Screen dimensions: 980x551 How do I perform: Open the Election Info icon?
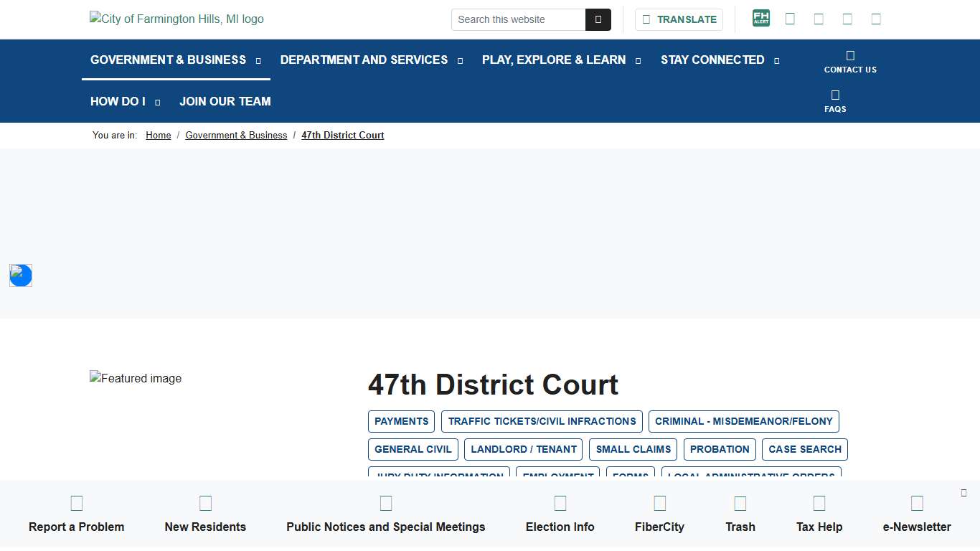pyautogui.click(x=560, y=502)
